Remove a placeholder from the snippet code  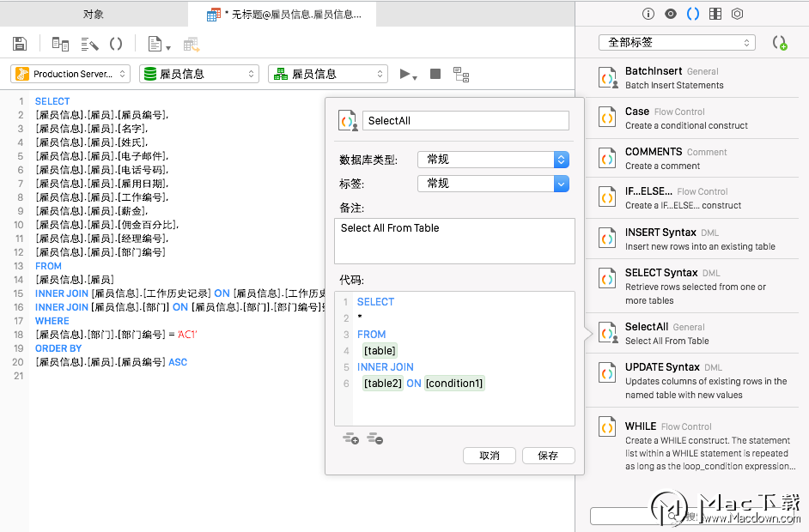pyautogui.click(x=375, y=438)
